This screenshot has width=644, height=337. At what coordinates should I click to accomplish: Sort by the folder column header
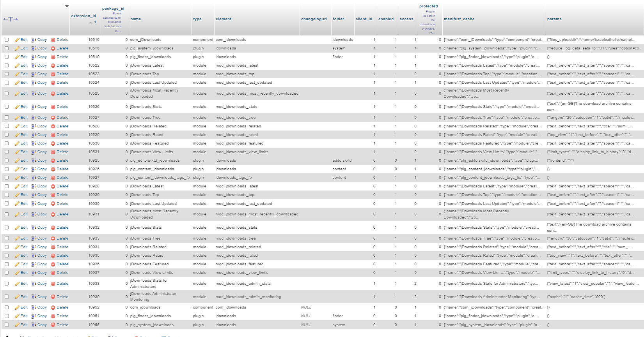point(338,19)
